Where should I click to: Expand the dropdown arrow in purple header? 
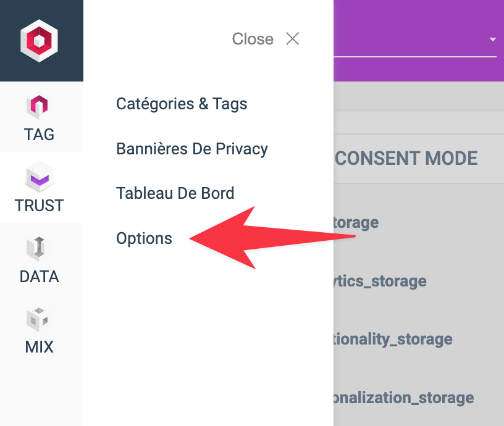click(492, 40)
